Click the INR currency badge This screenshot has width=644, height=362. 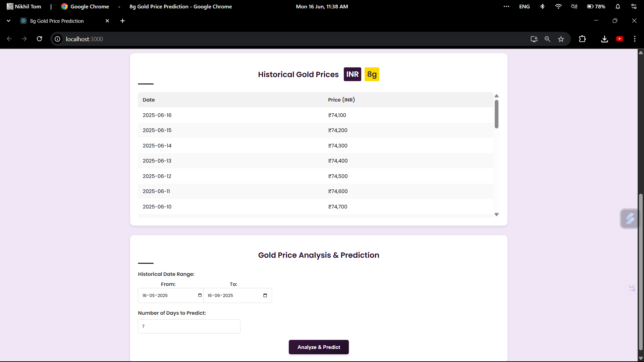click(352, 74)
